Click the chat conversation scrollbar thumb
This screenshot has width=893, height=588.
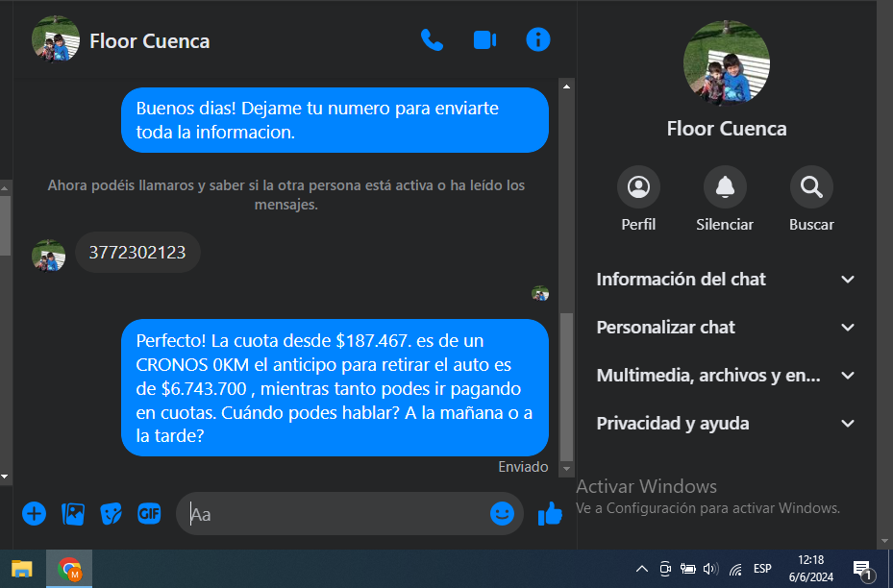tap(566, 384)
